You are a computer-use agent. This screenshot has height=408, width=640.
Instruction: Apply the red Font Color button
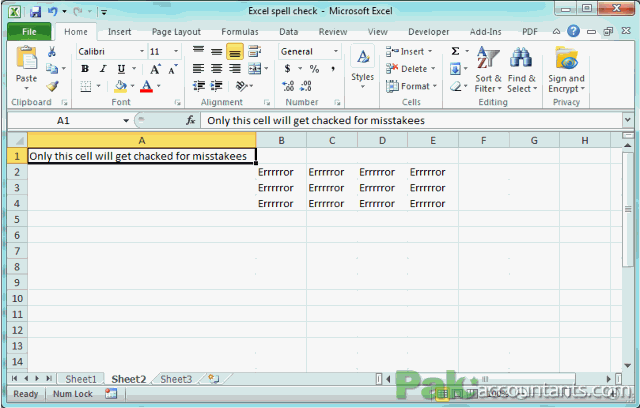[x=147, y=86]
